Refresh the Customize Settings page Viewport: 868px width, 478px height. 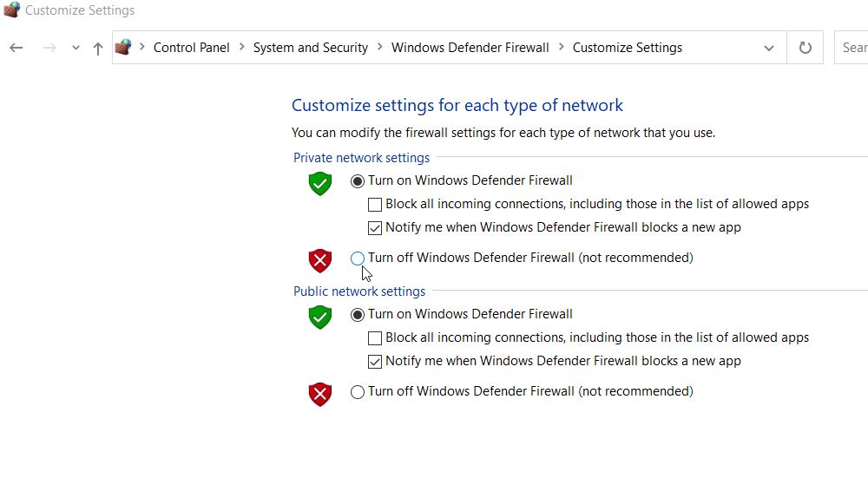tap(805, 48)
